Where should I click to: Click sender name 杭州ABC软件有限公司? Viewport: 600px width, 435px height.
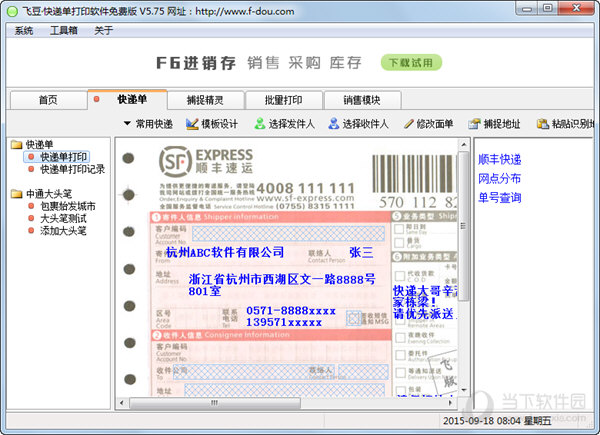[225, 252]
